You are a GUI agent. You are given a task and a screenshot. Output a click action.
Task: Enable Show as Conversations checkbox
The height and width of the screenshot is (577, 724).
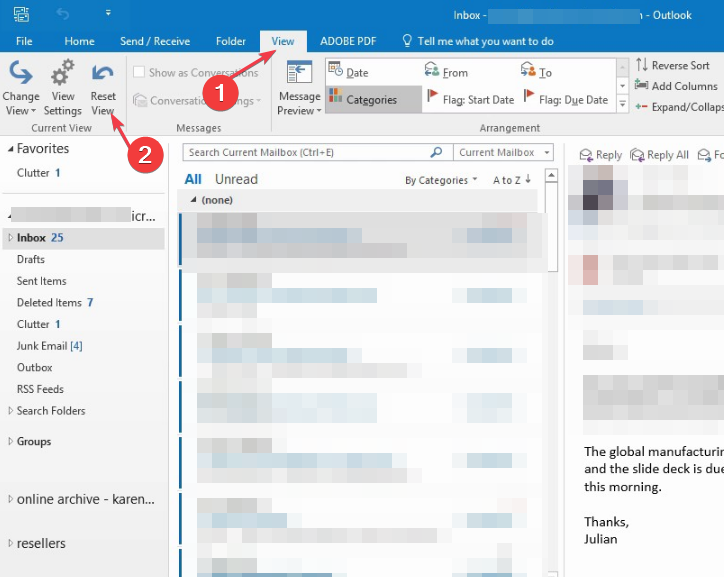tap(139, 72)
